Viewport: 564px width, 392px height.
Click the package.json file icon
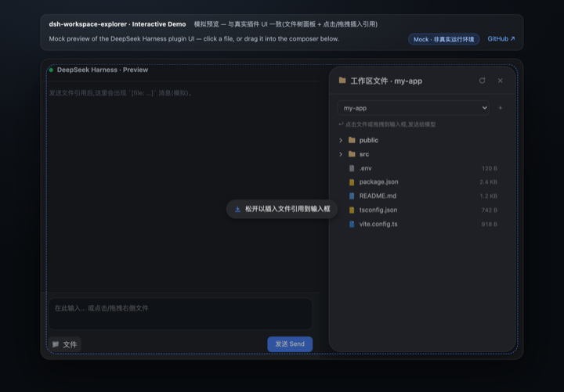(x=352, y=182)
